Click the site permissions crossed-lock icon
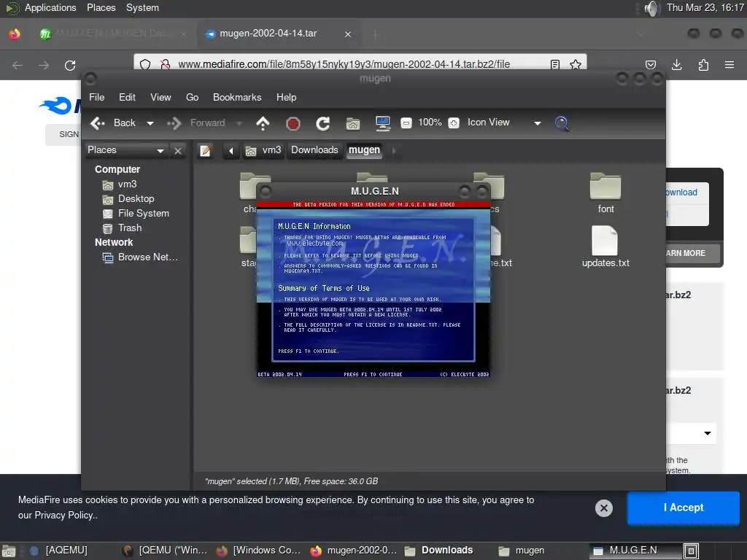 pos(166,65)
